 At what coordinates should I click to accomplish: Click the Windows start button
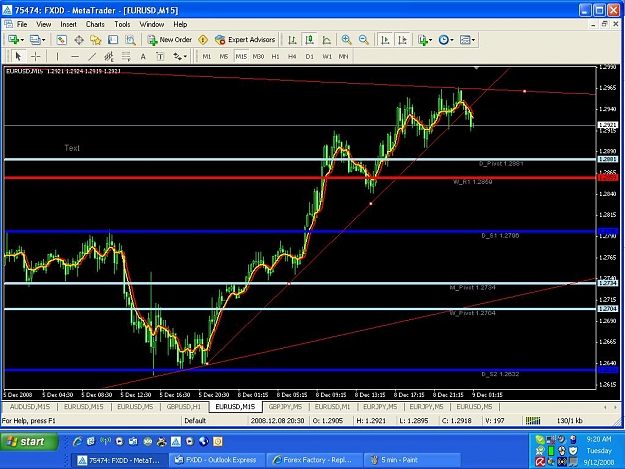coord(29,442)
